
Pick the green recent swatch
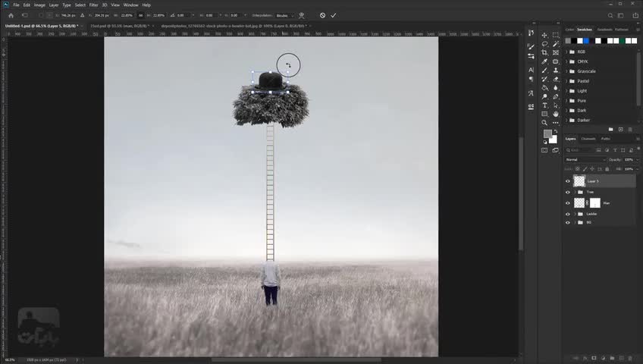(x=622, y=41)
